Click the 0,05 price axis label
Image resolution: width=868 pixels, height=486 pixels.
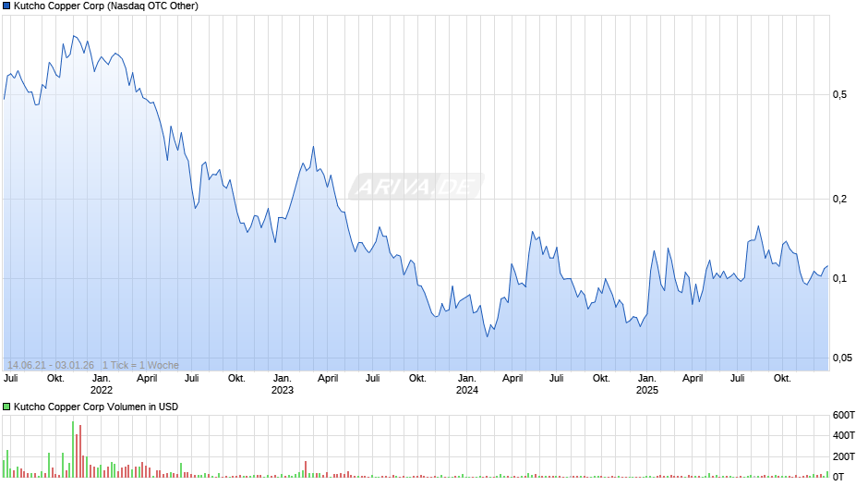click(x=842, y=358)
